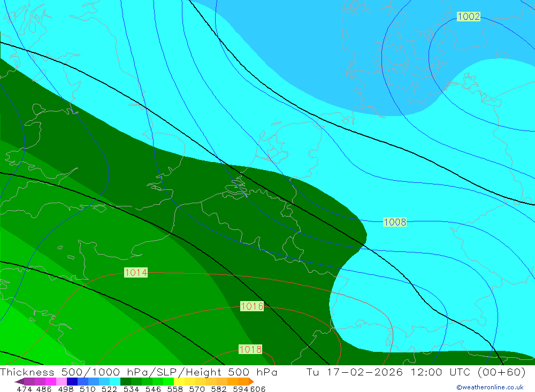This screenshot has width=535, height=392.
Task: Select the red 1018 pressure label
Action: [250, 349]
